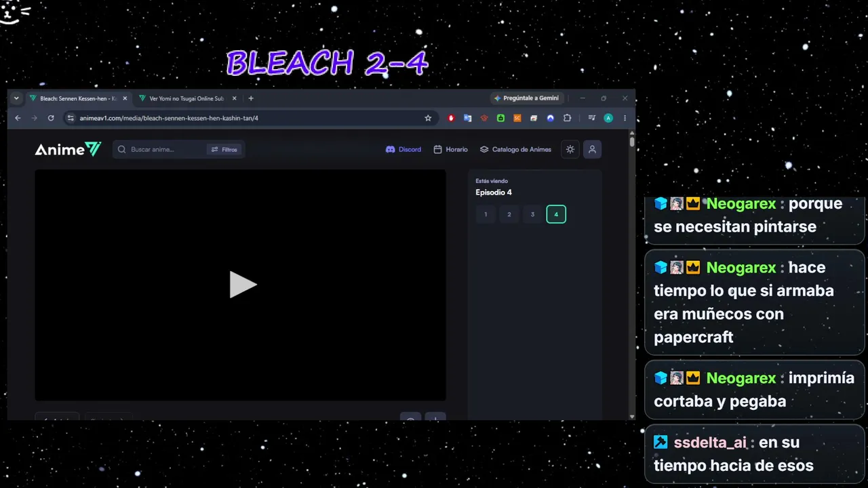Close the Bleach: Sennen Kessen-hen tab
Image resolution: width=868 pixels, height=488 pixels.
pos(125,98)
